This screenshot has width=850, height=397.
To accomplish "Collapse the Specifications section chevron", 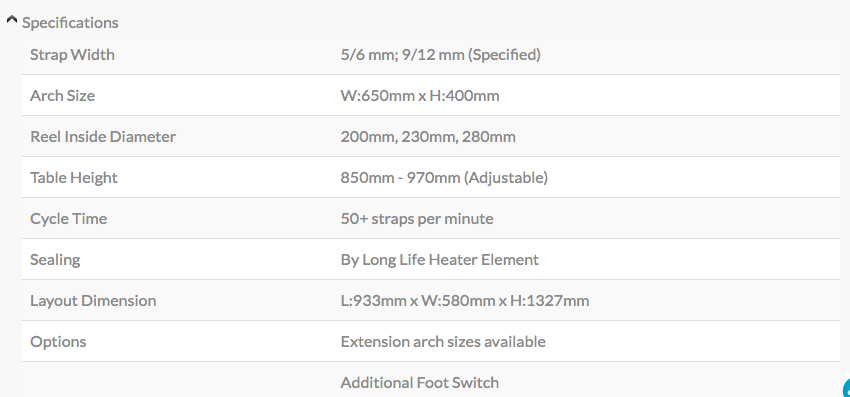I will tap(12, 20).
